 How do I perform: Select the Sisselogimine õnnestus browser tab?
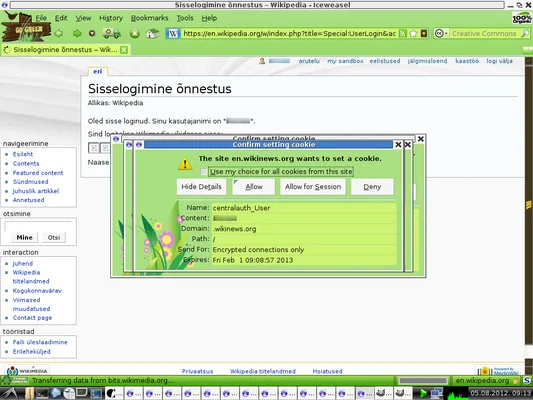(x=65, y=50)
